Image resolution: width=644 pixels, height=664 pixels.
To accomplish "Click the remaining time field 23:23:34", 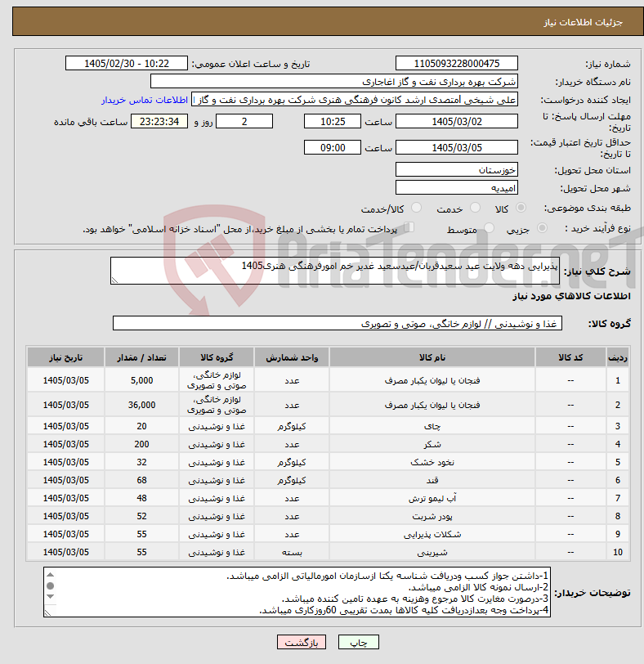I will point(159,122).
